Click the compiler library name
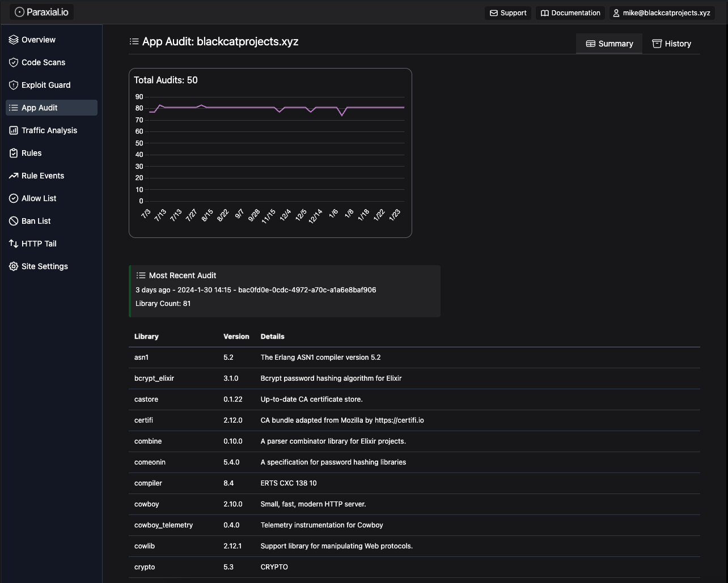Viewport: 728px width, 583px height. point(148,483)
